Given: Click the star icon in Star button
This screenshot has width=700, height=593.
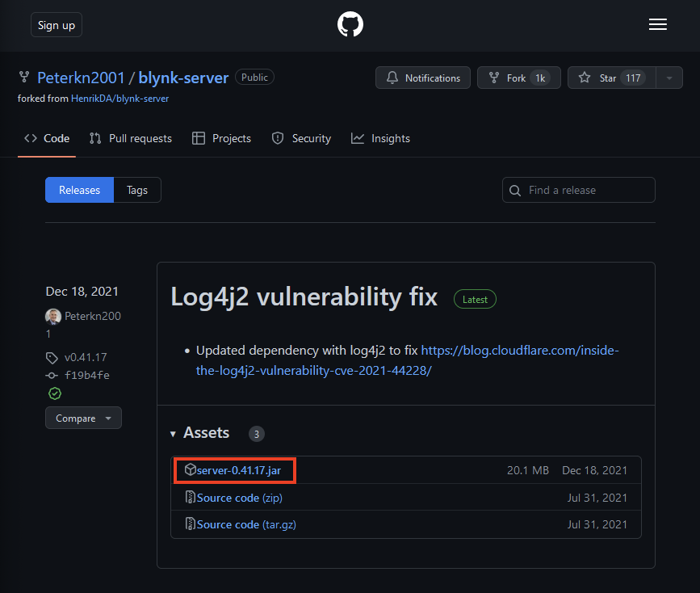Looking at the screenshot, I should pos(585,78).
